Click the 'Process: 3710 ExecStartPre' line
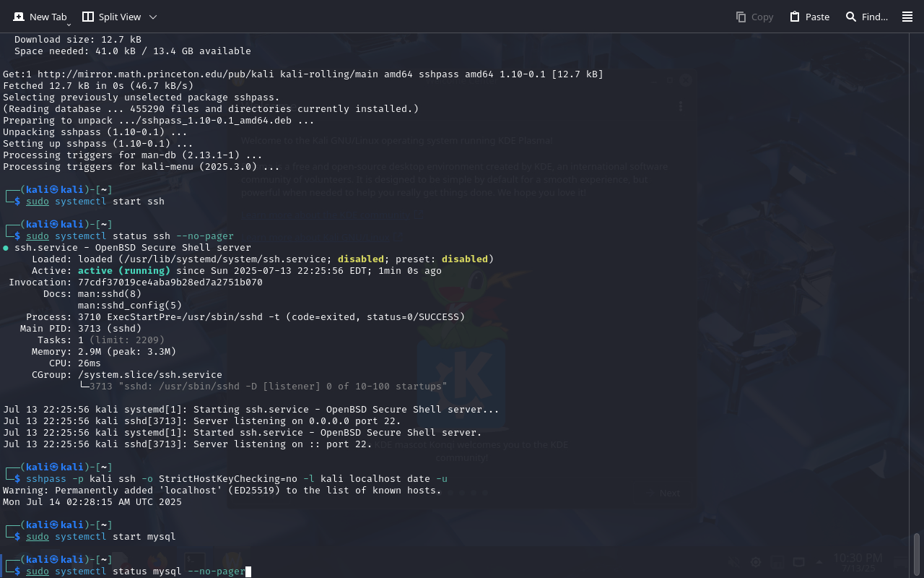 [245, 317]
